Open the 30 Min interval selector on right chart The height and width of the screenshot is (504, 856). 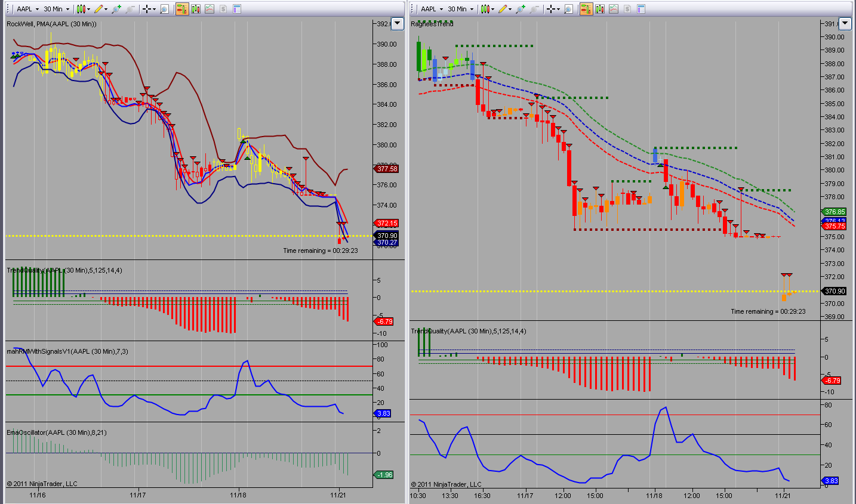coord(460,9)
